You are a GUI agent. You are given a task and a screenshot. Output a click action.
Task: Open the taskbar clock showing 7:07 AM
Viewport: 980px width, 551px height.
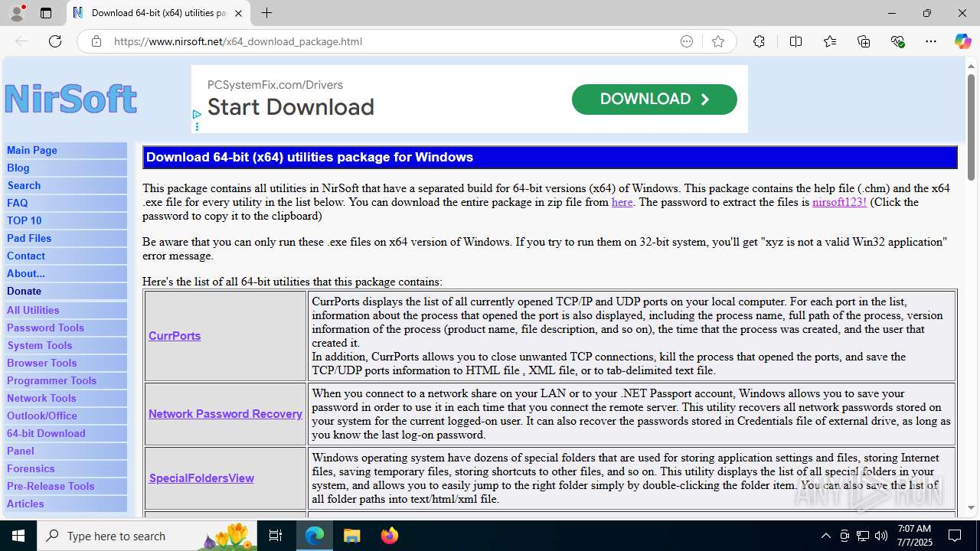tap(915, 536)
